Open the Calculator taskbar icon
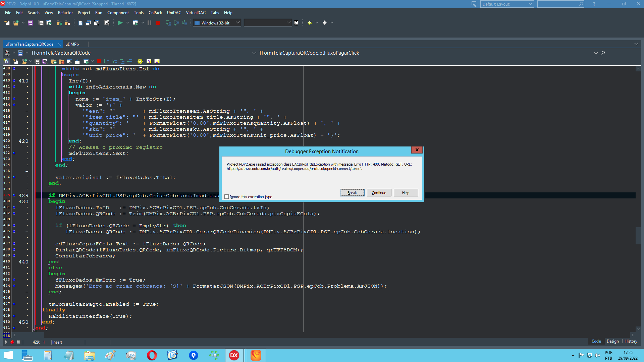This screenshot has width=644, height=362. 48,355
